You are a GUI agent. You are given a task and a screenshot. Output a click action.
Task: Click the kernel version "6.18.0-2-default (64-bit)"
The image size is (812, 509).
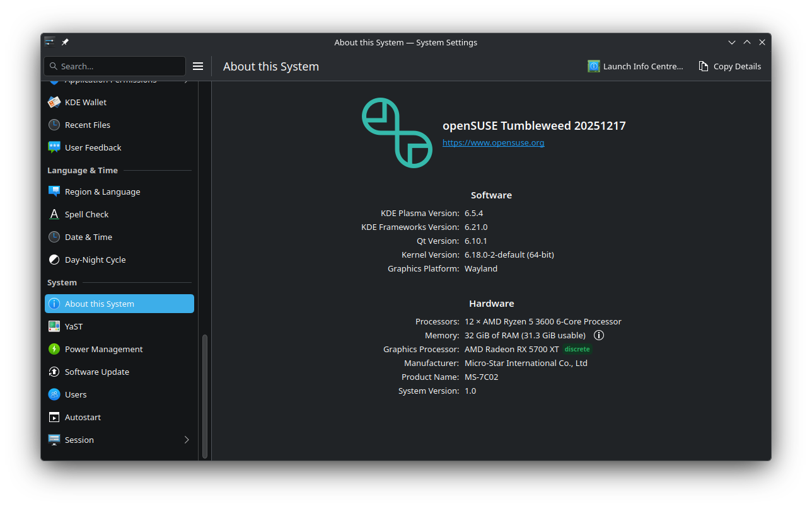pos(509,254)
